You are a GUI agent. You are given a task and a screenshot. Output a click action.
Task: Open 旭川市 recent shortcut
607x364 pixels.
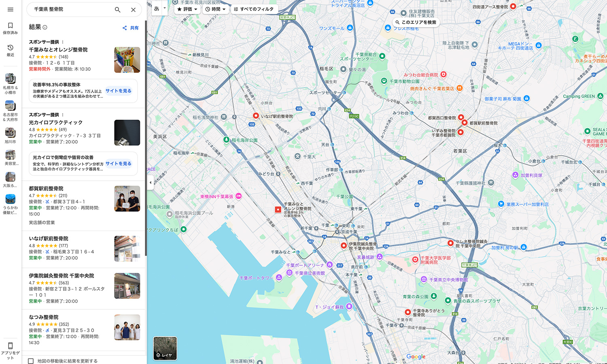(x=11, y=135)
